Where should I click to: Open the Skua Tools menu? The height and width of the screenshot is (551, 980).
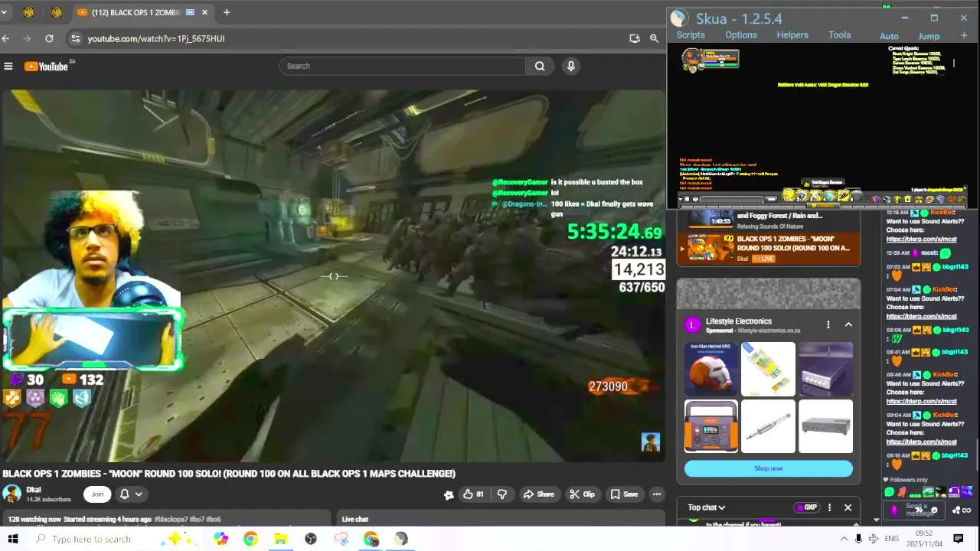(x=839, y=35)
